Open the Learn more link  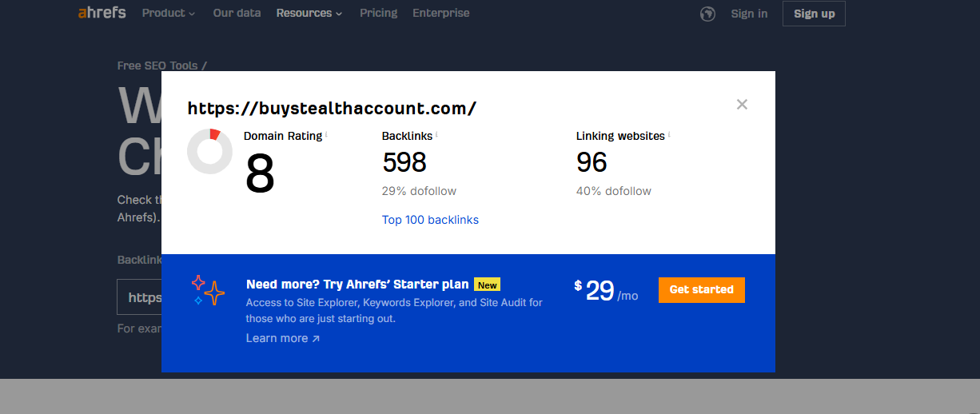[x=283, y=338]
